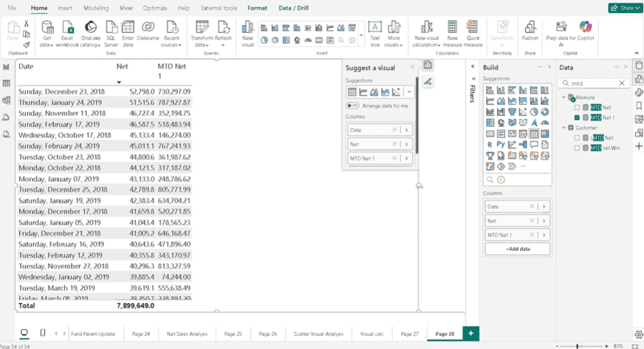The image size is (644, 349).
Task: Click the SQL Server icon
Action: pos(111,34)
